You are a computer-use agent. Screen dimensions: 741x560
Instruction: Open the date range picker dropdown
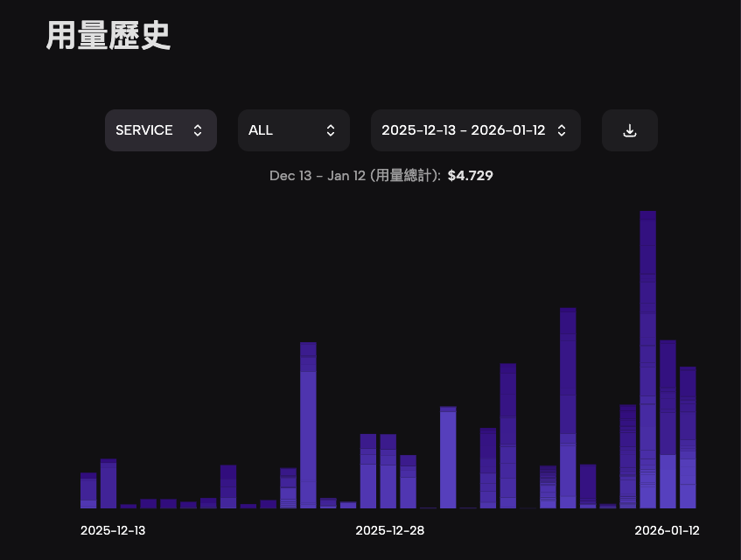pyautogui.click(x=475, y=129)
